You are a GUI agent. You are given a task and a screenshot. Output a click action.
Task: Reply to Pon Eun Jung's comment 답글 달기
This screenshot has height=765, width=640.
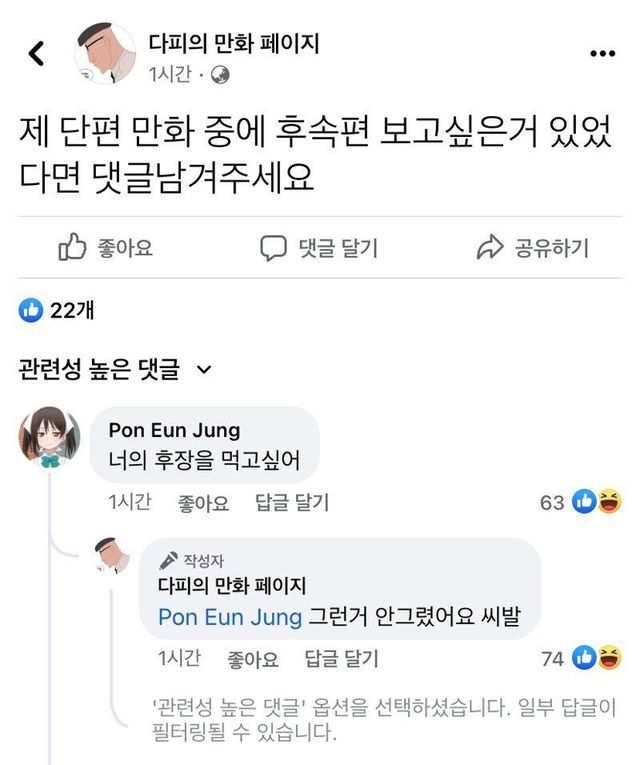[x=292, y=503]
